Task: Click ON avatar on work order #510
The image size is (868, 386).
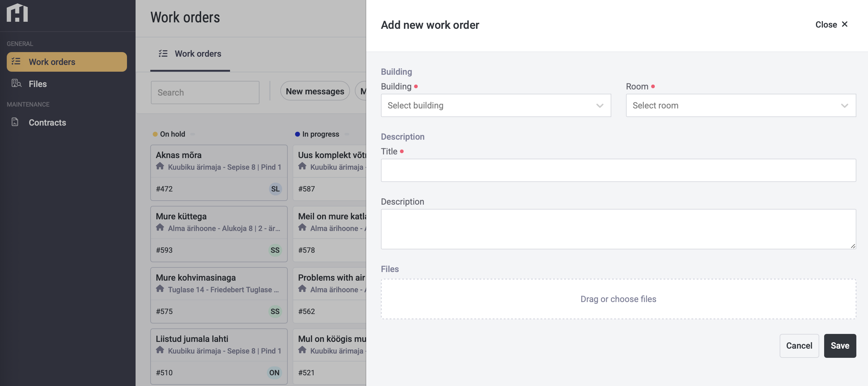Action: (x=274, y=373)
